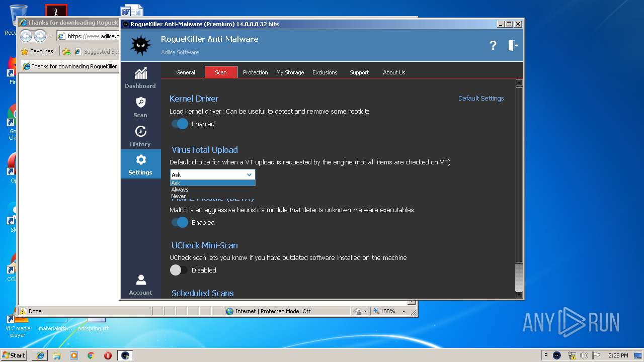The width and height of the screenshot is (644, 362).
Task: Open Windows Explorer from taskbar
Action: click(x=57, y=355)
